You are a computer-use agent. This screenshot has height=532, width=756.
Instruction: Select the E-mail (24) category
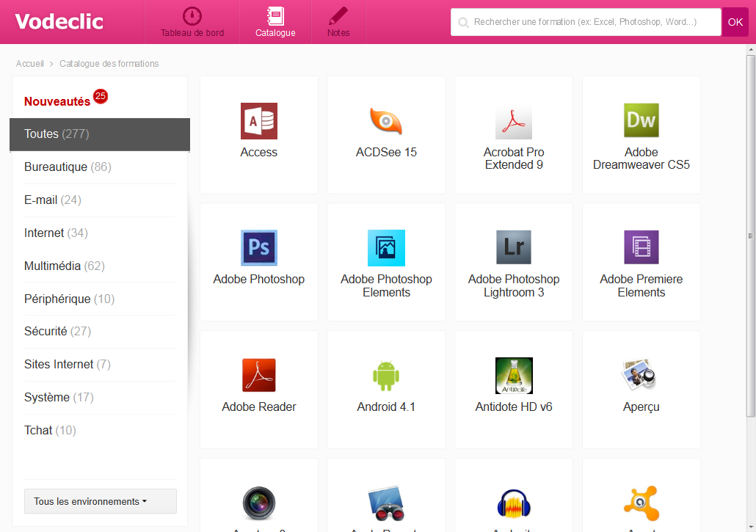tap(100, 200)
